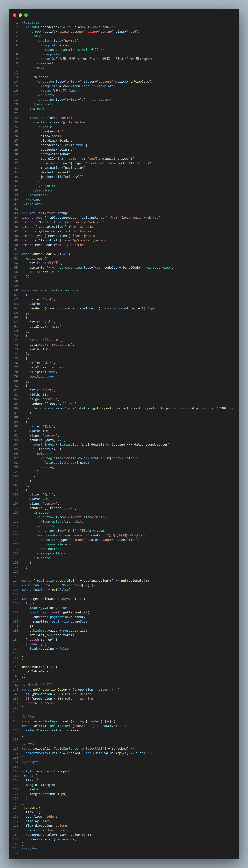Select "background-color: var(--color-bg-1);"
Viewport: 248px width, 868px height.
click(x=59, y=835)
